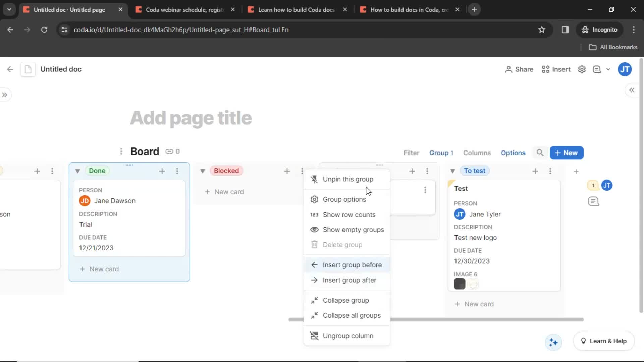The height and width of the screenshot is (362, 644).
Task: Click the Columns icon in Board toolbar
Action: pyautogui.click(x=477, y=153)
